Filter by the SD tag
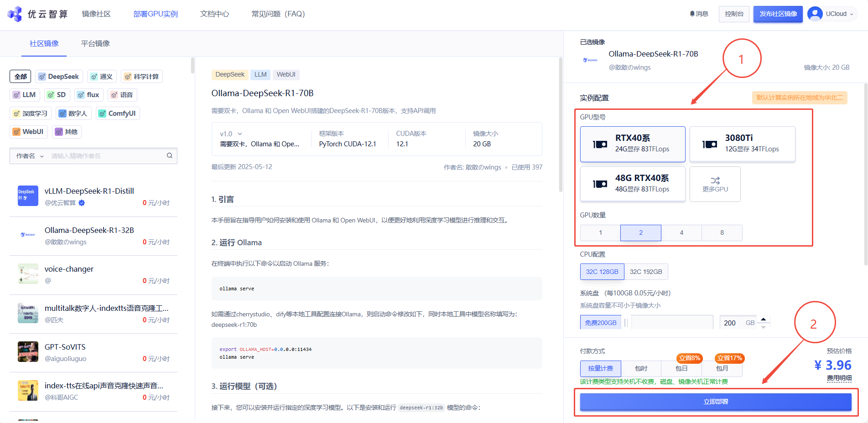Viewport: 868px width, 423px height. coord(57,95)
